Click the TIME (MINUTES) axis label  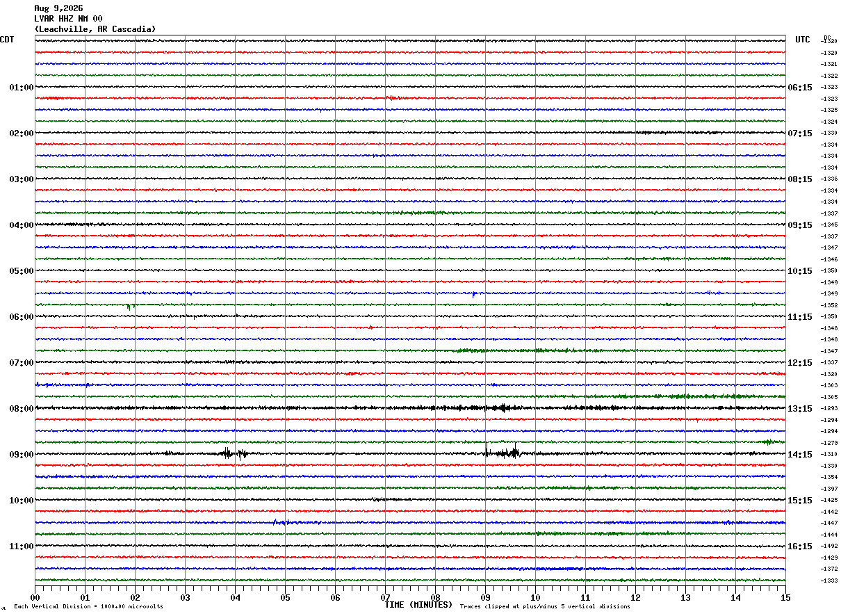[x=418, y=605]
